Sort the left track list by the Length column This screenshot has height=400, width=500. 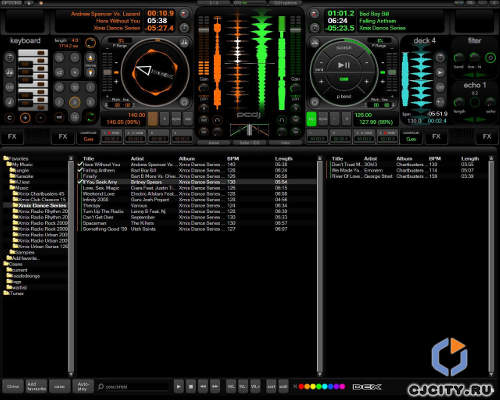tap(284, 159)
